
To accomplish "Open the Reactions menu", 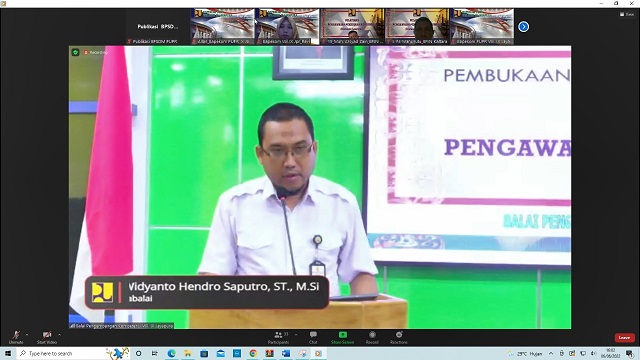I will [399, 337].
